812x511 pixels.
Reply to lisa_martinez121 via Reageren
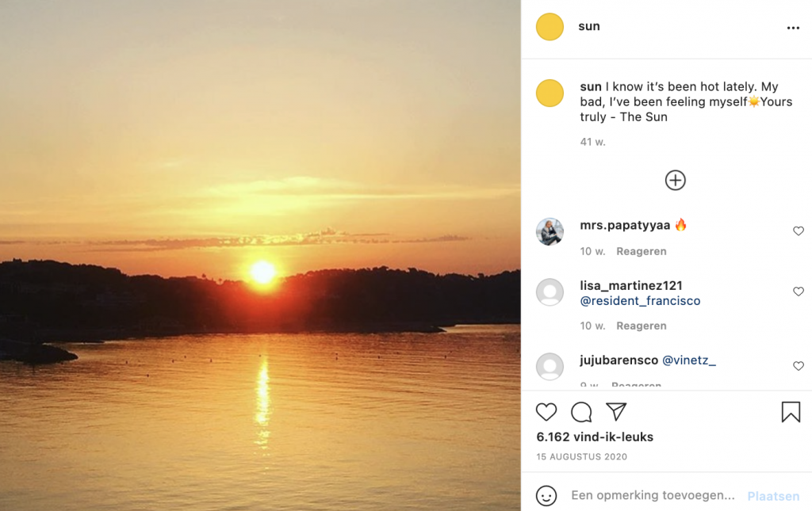click(641, 326)
